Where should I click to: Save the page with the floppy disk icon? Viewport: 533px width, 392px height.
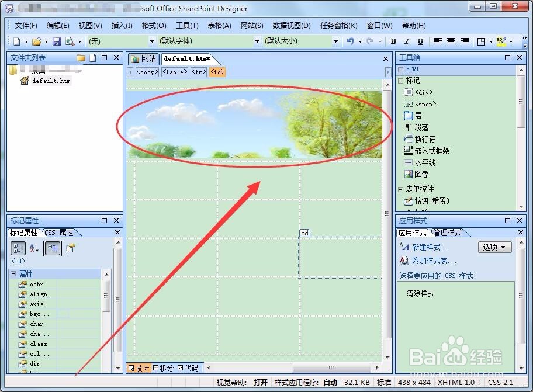(57, 41)
